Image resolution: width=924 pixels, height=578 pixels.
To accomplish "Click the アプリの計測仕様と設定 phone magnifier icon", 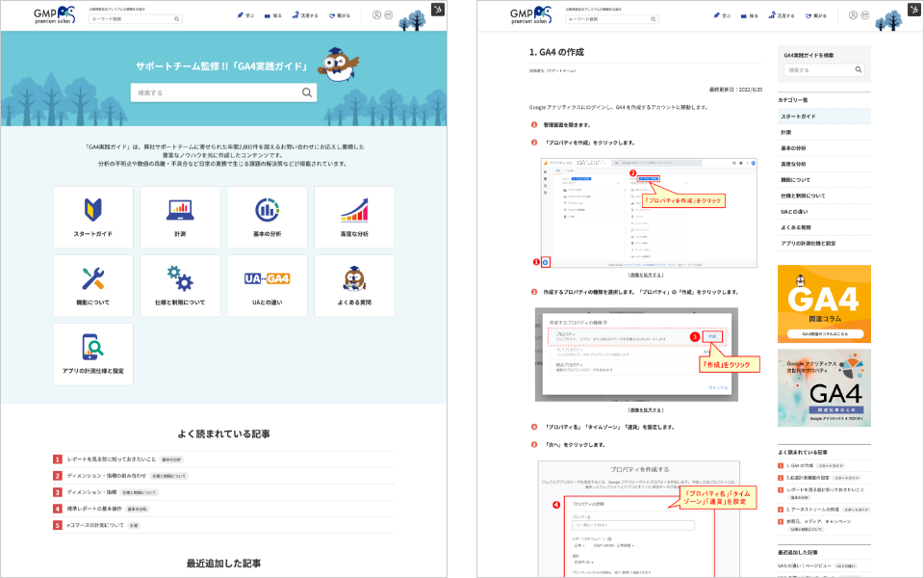I will [92, 346].
